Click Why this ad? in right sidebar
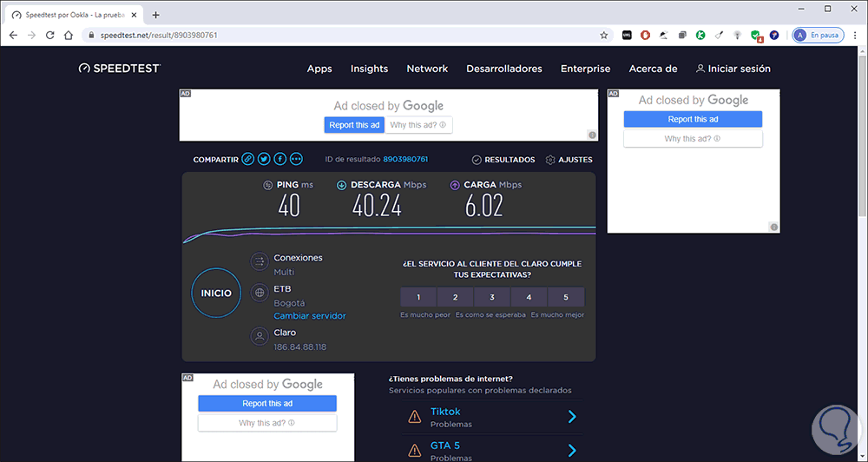The height and width of the screenshot is (462, 868). 693,138
